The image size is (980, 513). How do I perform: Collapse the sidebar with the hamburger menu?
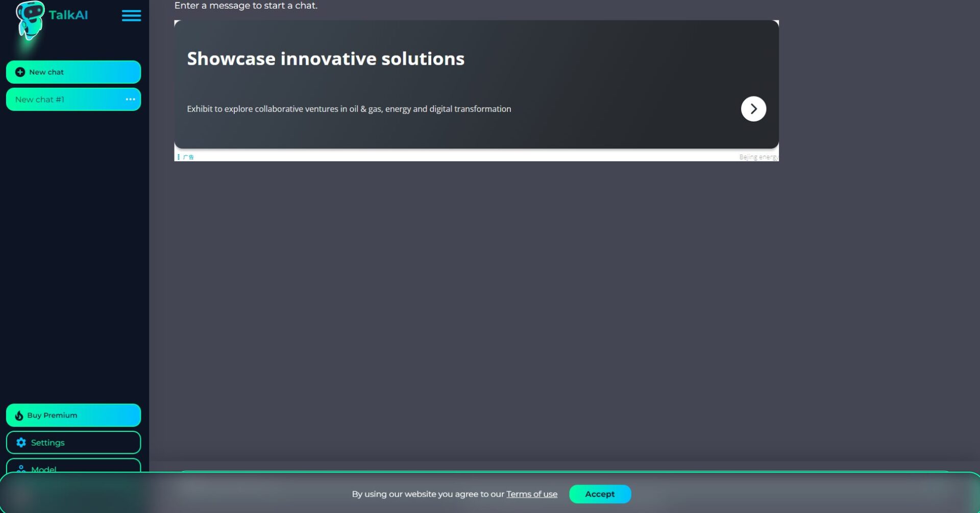click(x=131, y=16)
